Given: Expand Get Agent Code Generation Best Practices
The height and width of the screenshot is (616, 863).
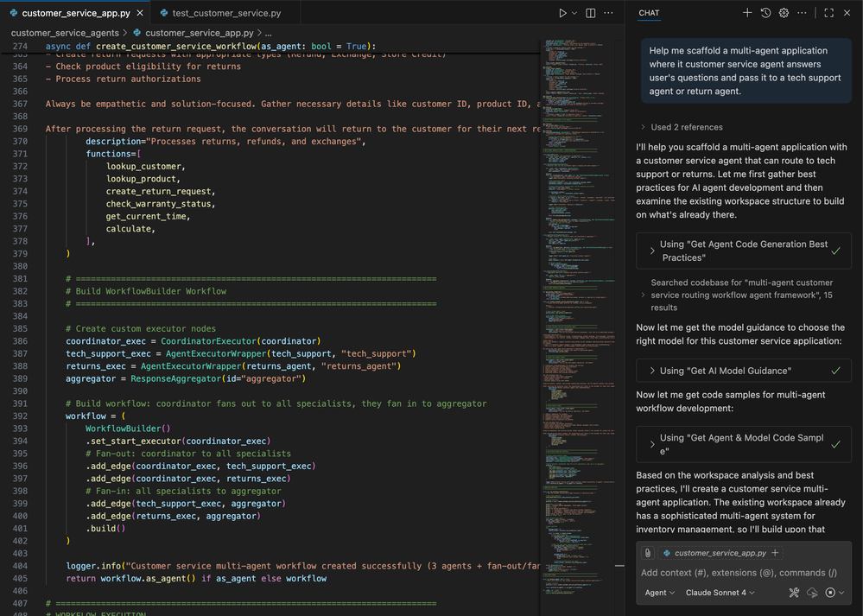Looking at the screenshot, I should (x=744, y=251).
